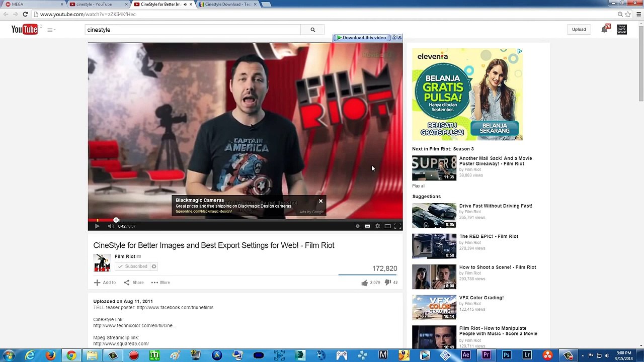Open Photoshop from taskbar
Screen dimensions: 644x362
tap(507, 355)
